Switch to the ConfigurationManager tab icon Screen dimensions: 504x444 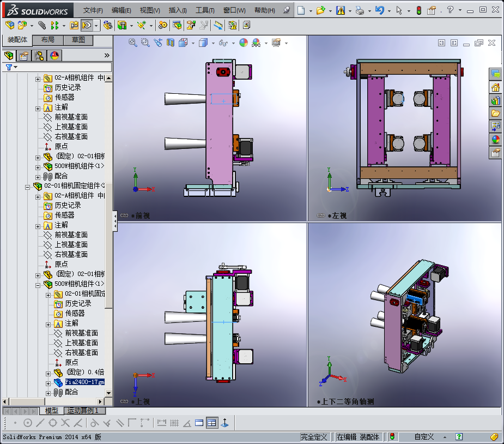coord(39,56)
